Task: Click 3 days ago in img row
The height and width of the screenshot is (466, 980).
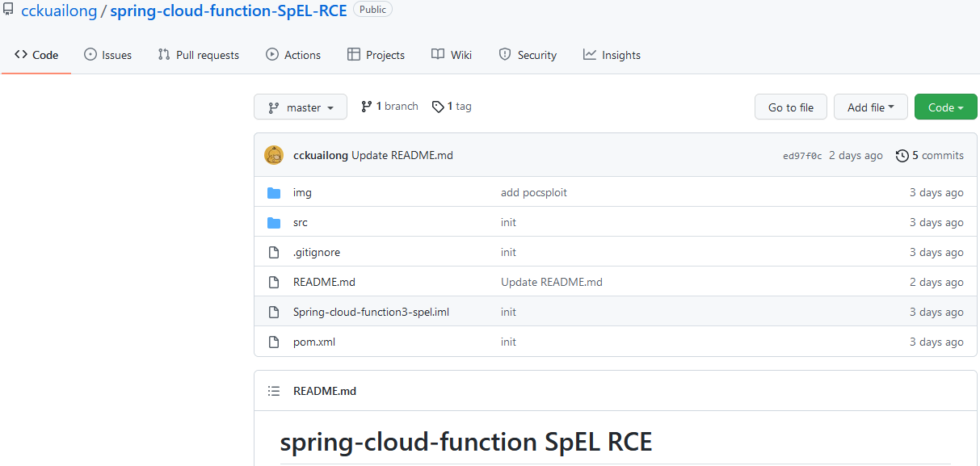Action: [x=936, y=193]
